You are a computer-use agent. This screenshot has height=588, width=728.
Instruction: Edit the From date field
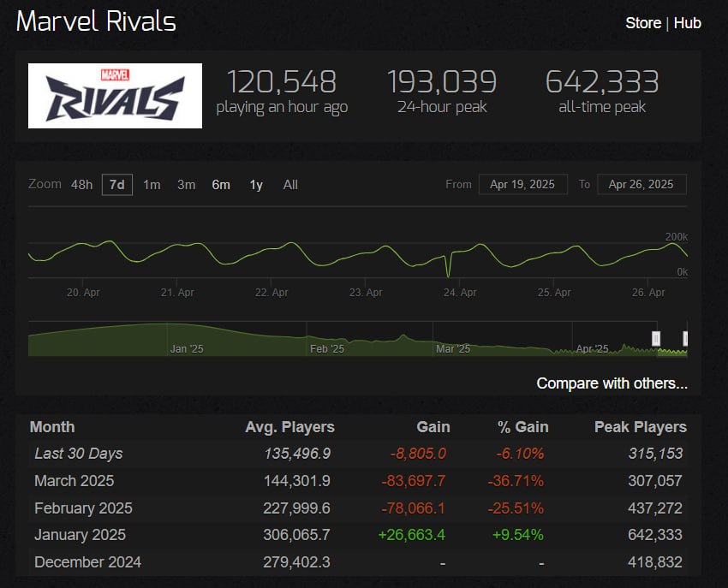pos(522,184)
